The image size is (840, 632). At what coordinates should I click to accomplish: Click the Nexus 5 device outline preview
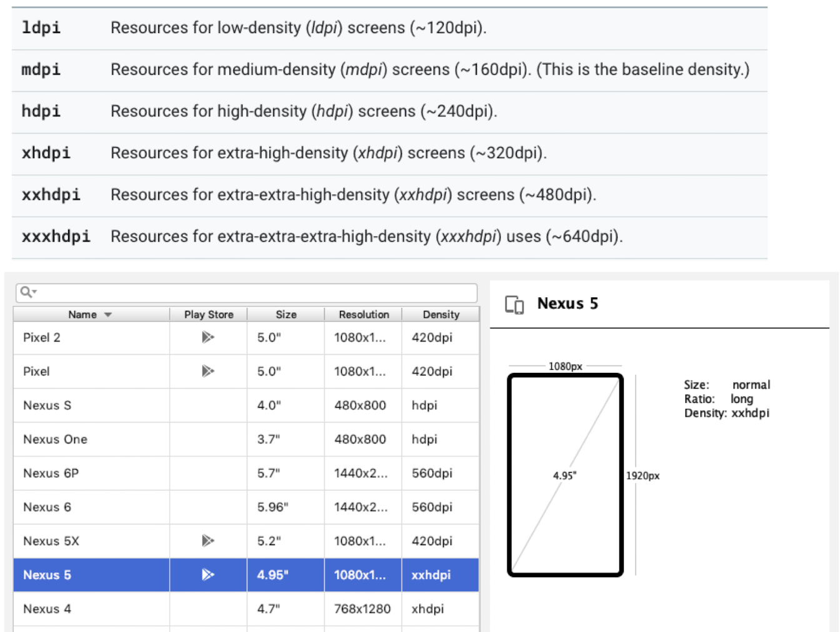point(565,475)
